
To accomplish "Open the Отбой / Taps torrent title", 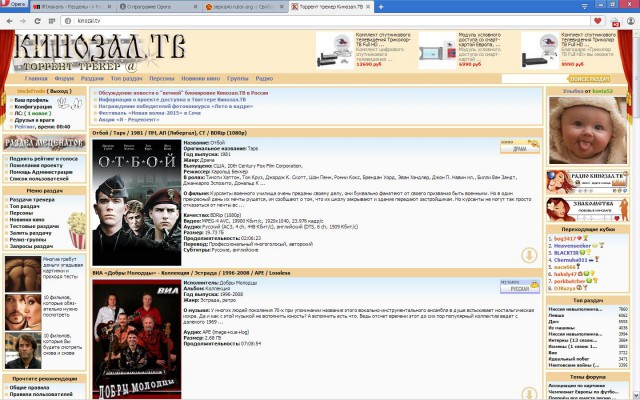I will 169,133.
